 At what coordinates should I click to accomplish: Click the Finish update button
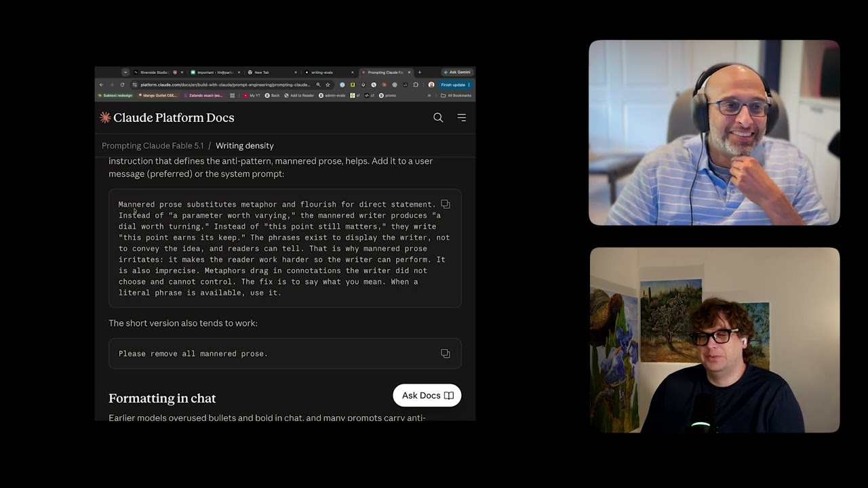click(x=455, y=85)
